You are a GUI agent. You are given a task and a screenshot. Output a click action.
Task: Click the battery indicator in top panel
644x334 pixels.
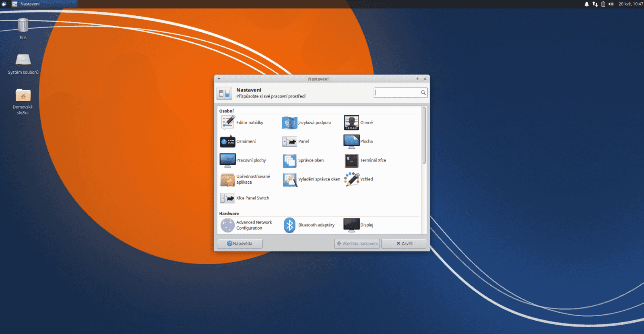click(603, 4)
